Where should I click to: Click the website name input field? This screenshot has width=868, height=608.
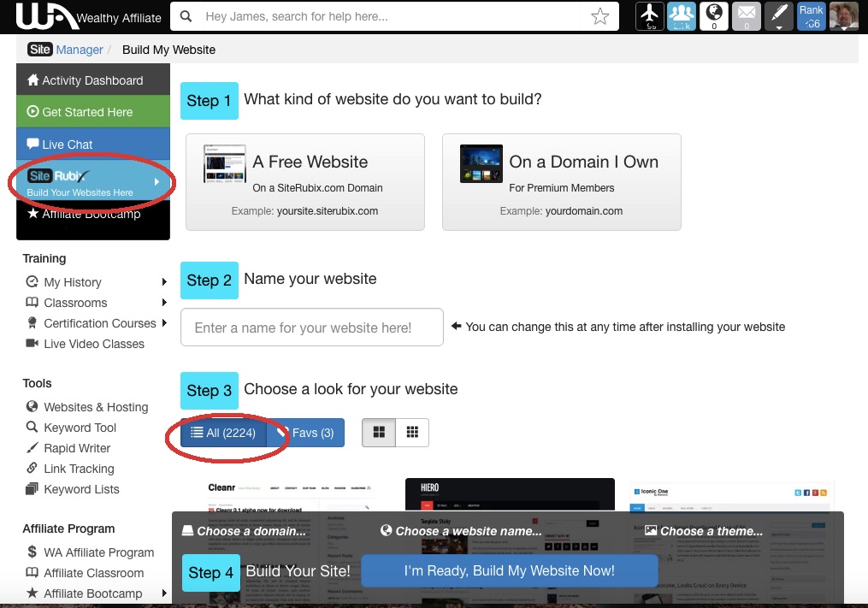point(311,328)
